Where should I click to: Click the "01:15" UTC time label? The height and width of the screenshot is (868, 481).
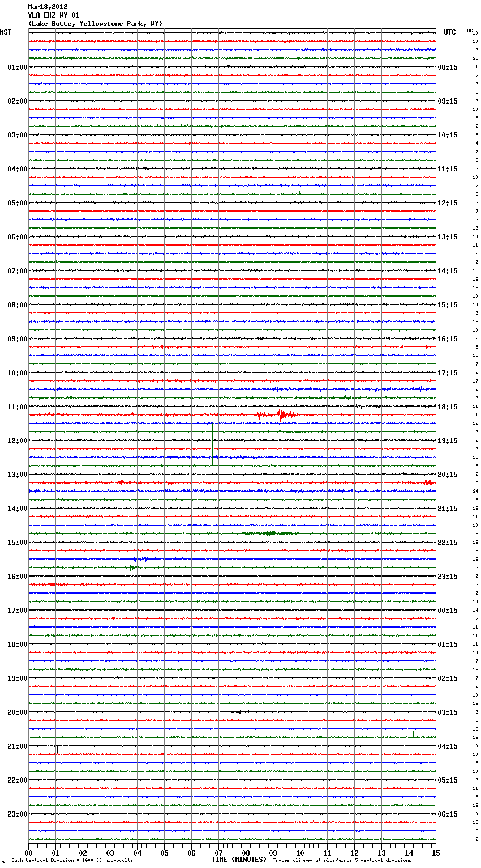pyautogui.click(x=448, y=644)
